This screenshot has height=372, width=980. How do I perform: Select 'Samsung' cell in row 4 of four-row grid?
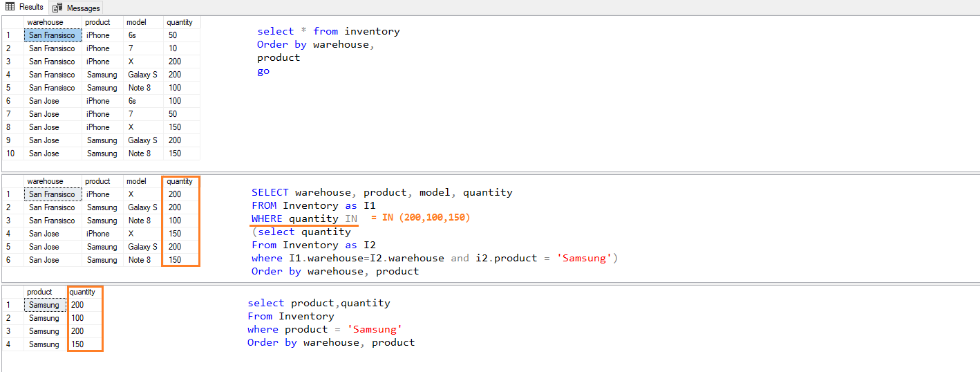tap(46, 344)
